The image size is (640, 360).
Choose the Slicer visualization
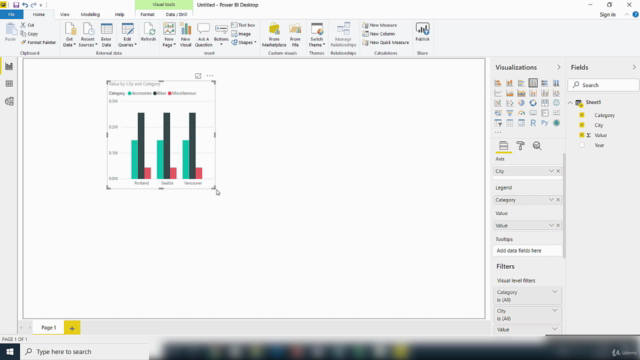tap(498, 123)
